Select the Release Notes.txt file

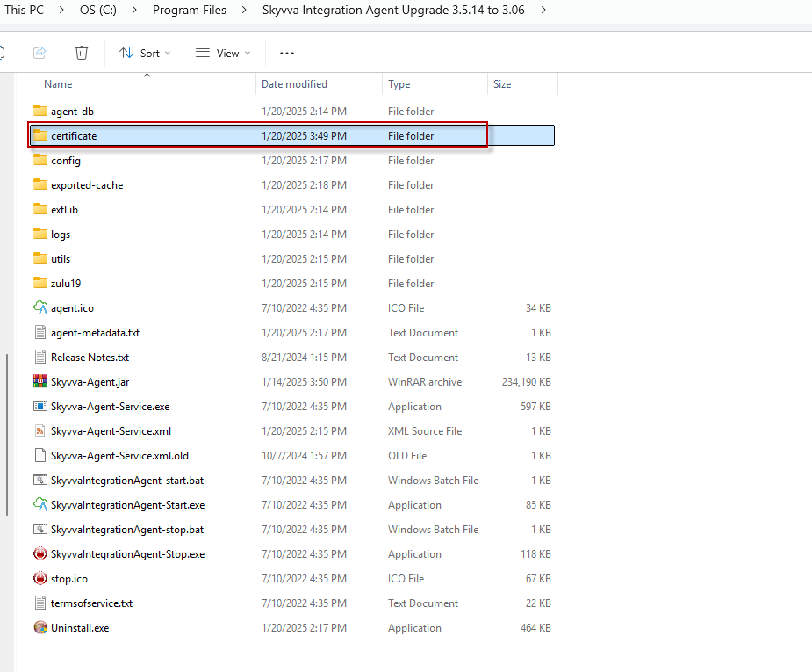click(x=90, y=358)
